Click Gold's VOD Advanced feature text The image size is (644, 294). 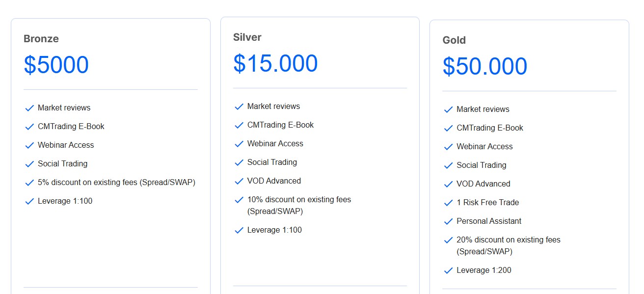483,184
